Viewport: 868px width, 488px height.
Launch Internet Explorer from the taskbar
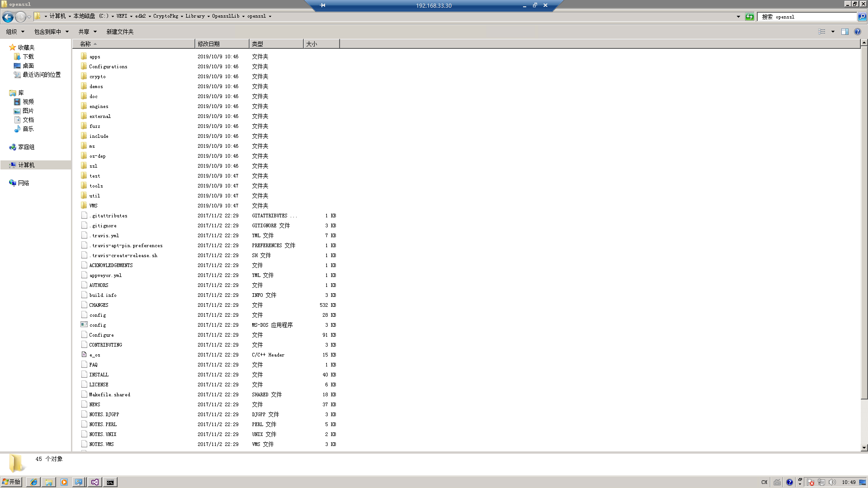pos(33,482)
